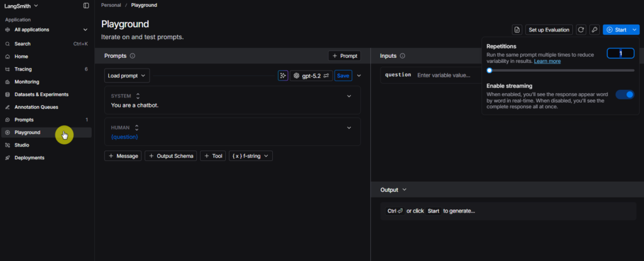Image resolution: width=644 pixels, height=261 pixels.
Task: Go to Datasets & Experiments in sidebar
Action: (x=40, y=94)
